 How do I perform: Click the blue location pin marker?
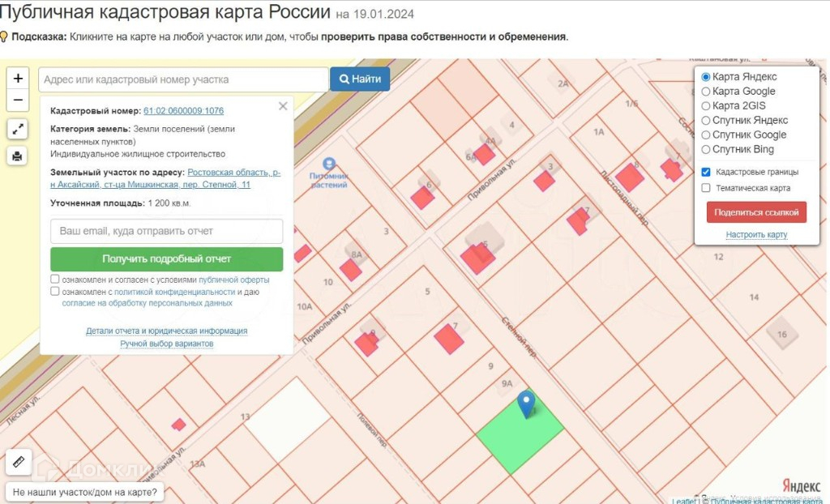tap(526, 404)
